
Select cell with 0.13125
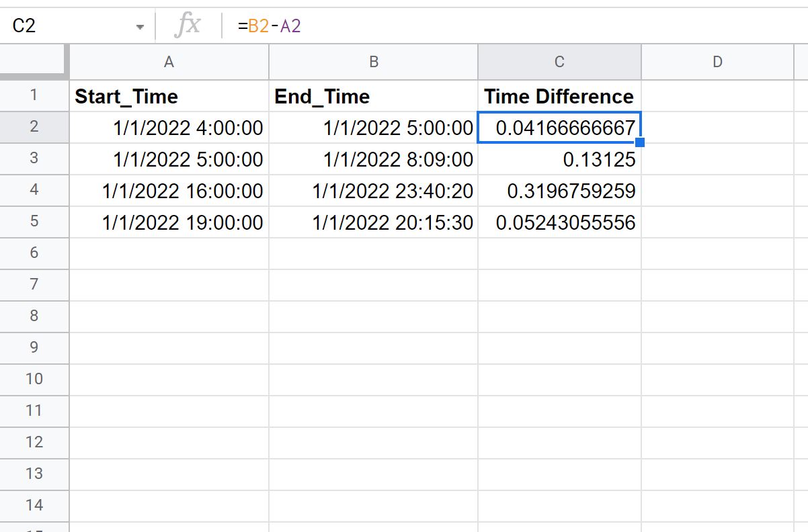tap(559, 159)
